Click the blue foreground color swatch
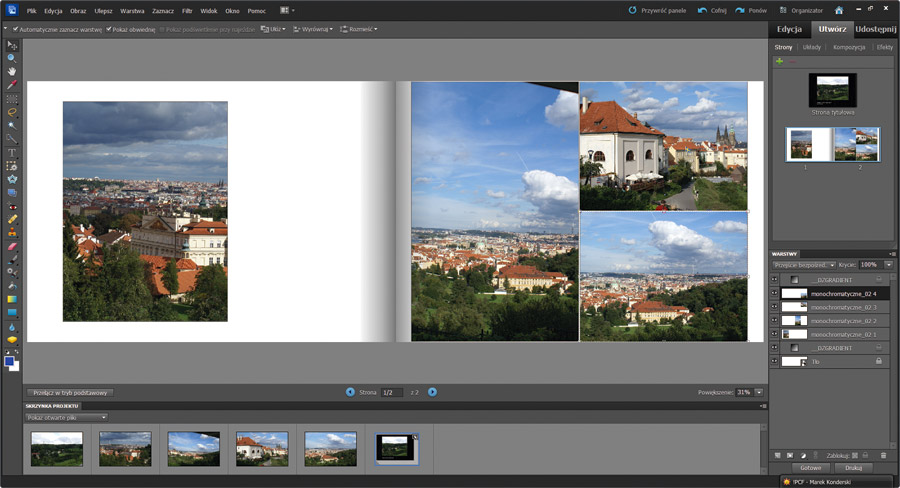The height and width of the screenshot is (488, 900). [x=10, y=362]
